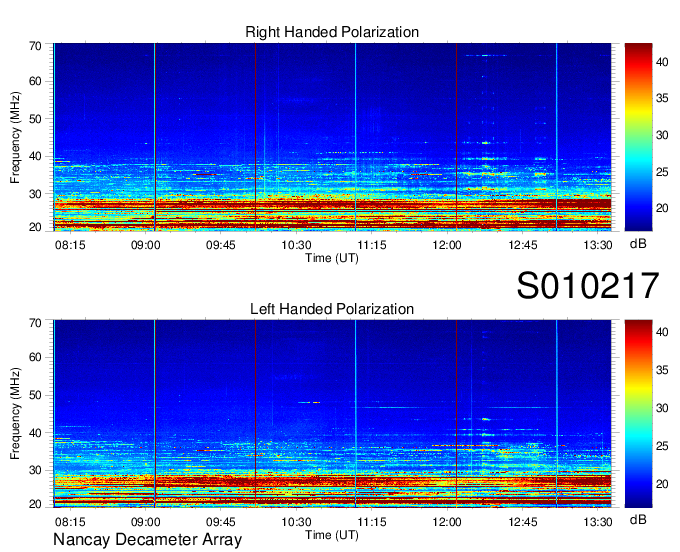Click 'Frequency (MHz)' axis label of right-handed plot
680x552 pixels.
pos(15,137)
